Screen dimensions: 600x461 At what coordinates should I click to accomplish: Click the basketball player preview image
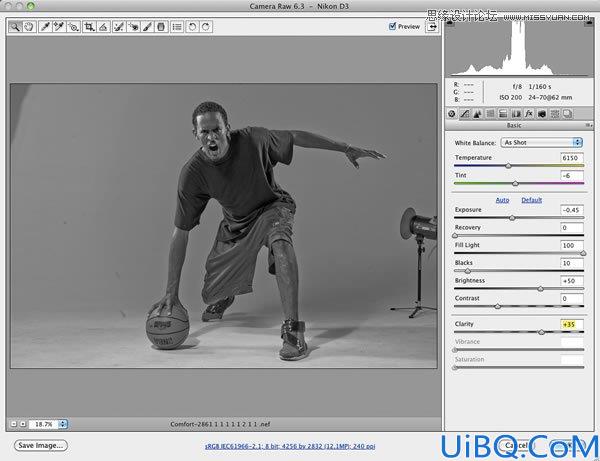223,226
